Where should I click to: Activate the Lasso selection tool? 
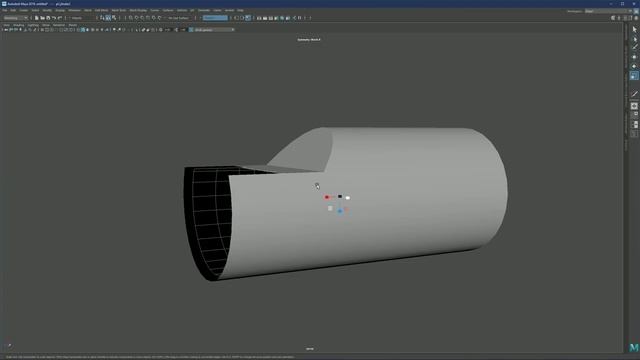[x=634, y=39]
